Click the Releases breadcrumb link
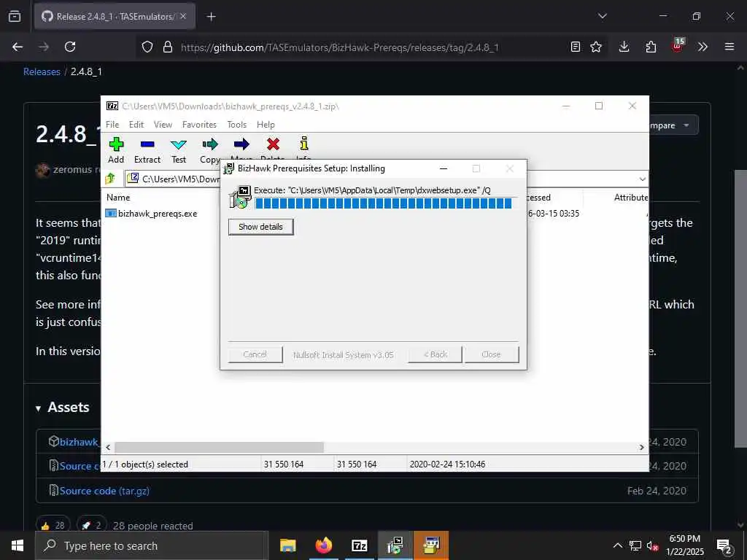The width and height of the screenshot is (747, 560). pyautogui.click(x=42, y=72)
